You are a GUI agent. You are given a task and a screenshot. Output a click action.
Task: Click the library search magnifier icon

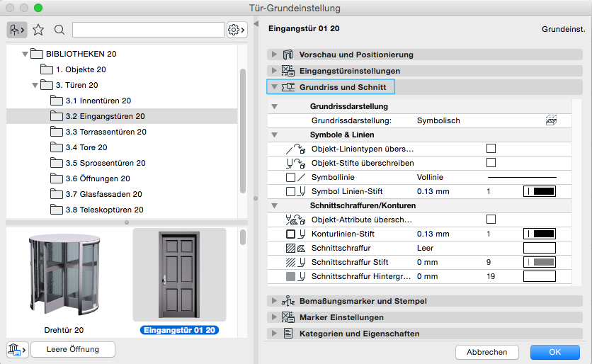pos(59,29)
